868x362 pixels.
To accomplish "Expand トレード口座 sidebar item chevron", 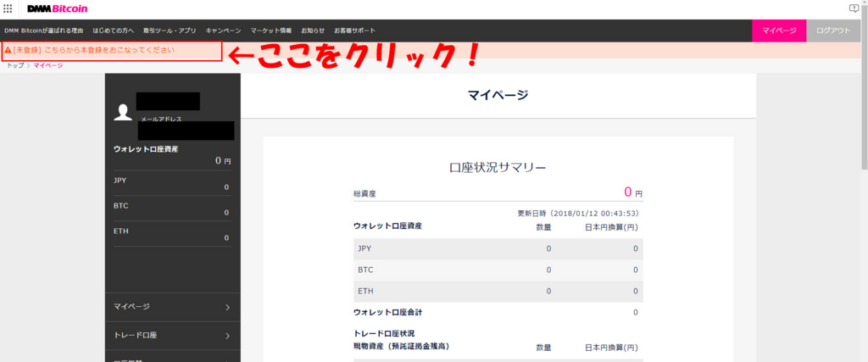I will (x=228, y=336).
